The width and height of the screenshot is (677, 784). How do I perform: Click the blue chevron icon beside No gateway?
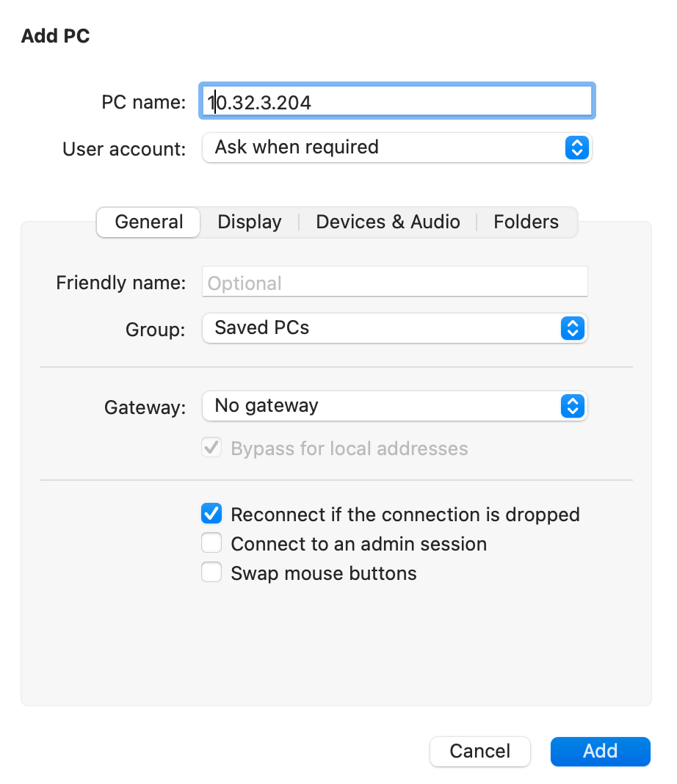573,406
